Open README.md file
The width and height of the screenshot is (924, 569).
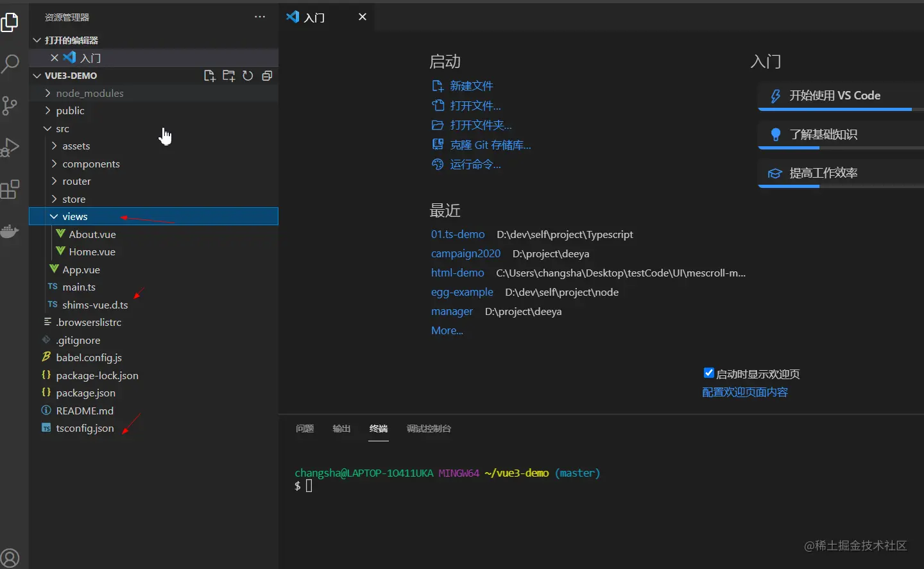154,411
